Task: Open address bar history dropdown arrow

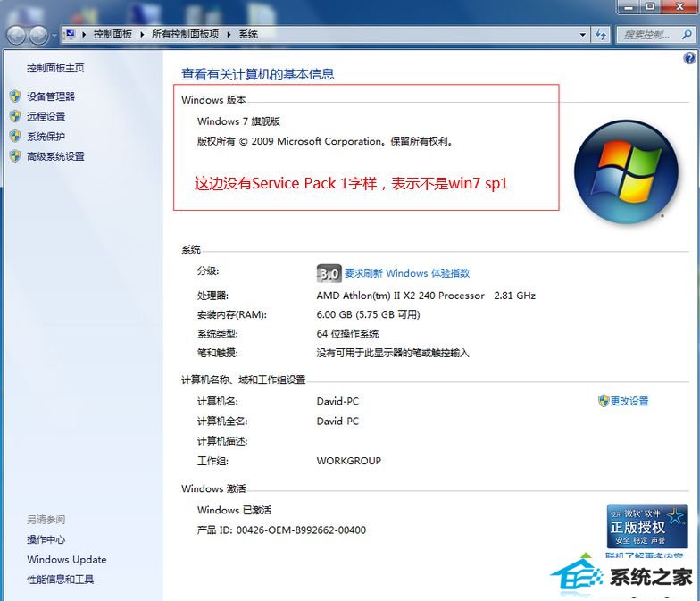Action: pos(582,34)
